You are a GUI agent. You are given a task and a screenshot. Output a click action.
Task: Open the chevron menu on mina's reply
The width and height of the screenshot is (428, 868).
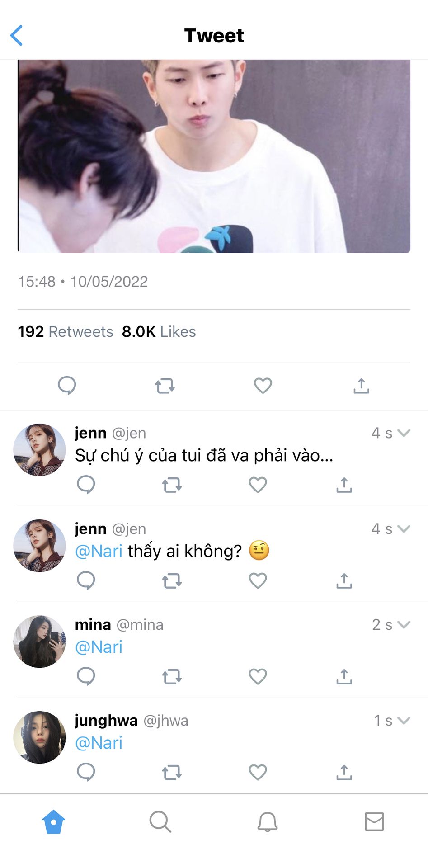pos(404,625)
